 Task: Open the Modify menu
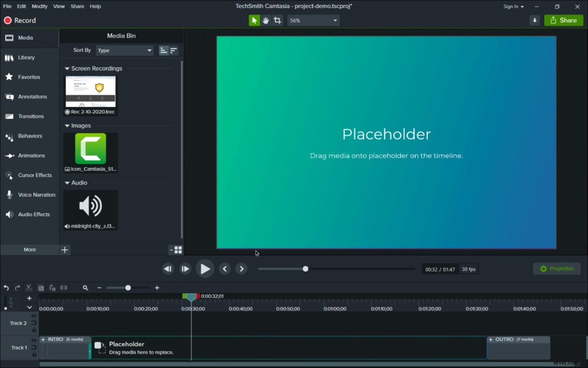(39, 6)
